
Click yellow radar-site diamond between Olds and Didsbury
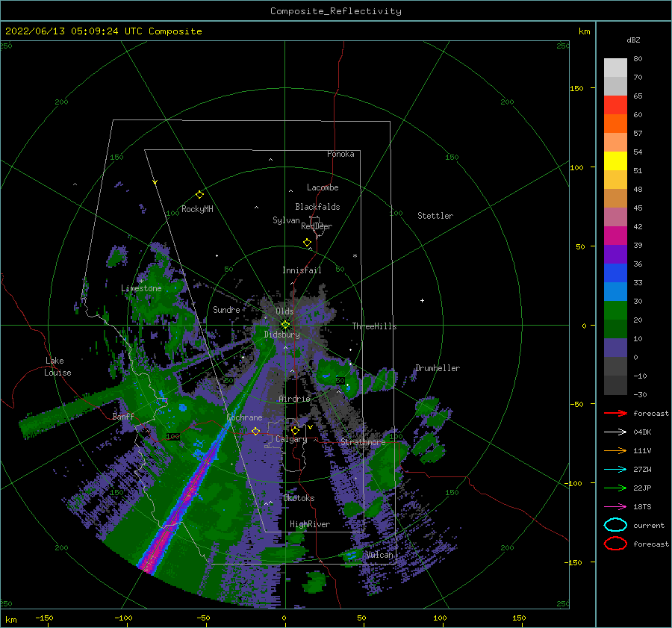pyautogui.click(x=285, y=325)
